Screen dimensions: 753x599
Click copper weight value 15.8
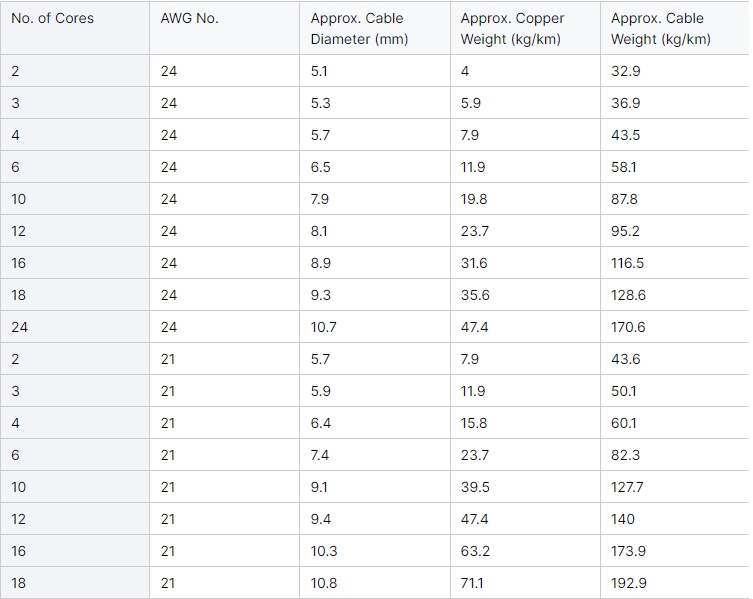[474, 423]
